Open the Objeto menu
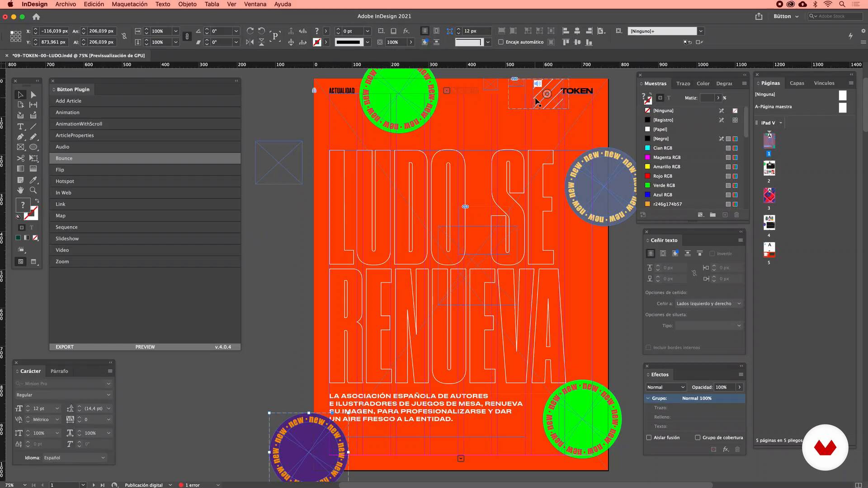Image resolution: width=868 pixels, height=488 pixels. click(187, 4)
